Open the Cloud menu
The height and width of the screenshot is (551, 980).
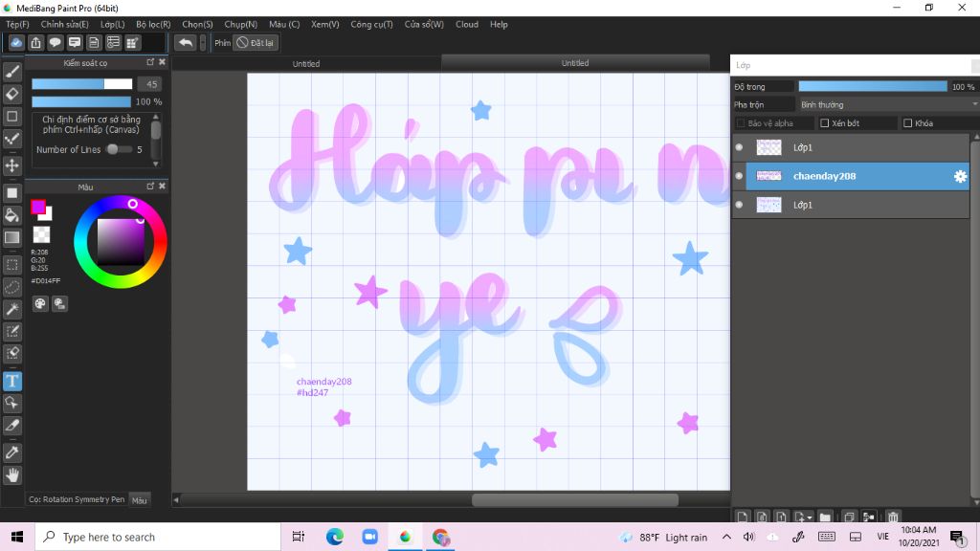(x=467, y=24)
